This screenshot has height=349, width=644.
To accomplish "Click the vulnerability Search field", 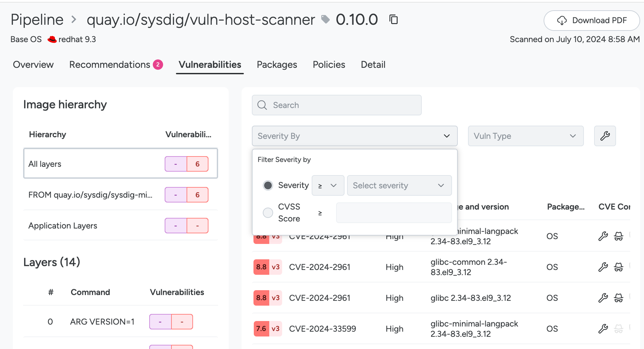I will pos(336,105).
